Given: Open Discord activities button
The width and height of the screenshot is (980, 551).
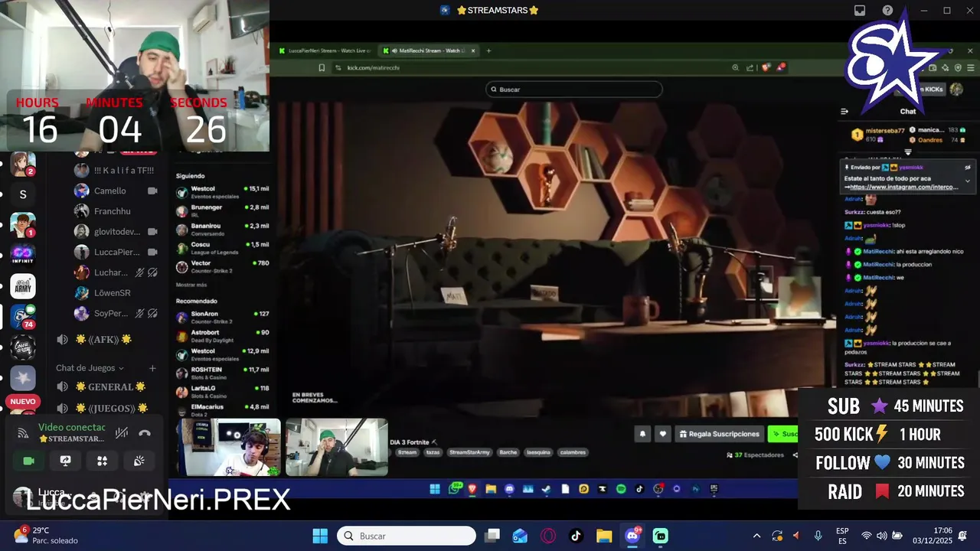Looking at the screenshot, I should click(x=102, y=461).
